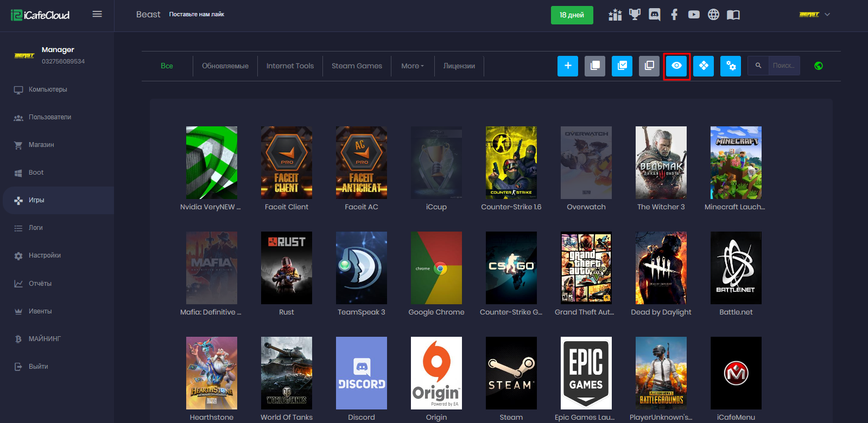Open the Rust tile
868x423 pixels.
click(x=287, y=268)
